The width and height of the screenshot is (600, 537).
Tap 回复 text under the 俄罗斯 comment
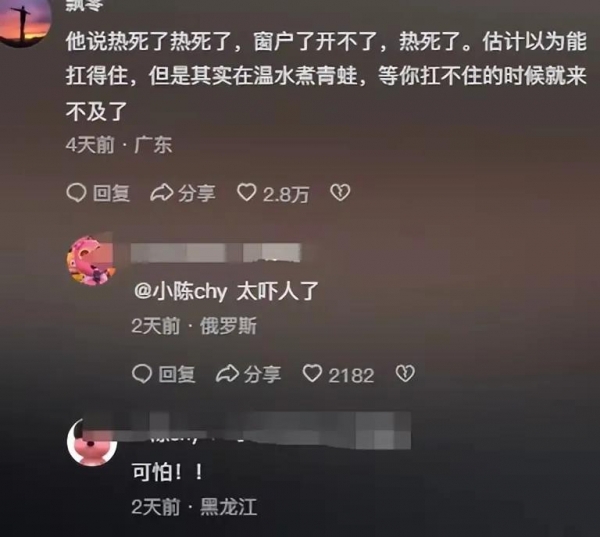pyautogui.click(x=177, y=374)
